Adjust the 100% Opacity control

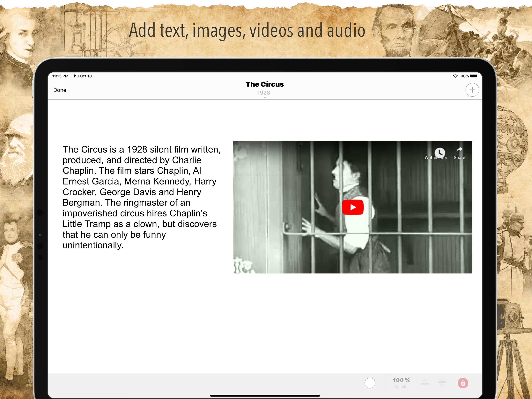click(401, 383)
